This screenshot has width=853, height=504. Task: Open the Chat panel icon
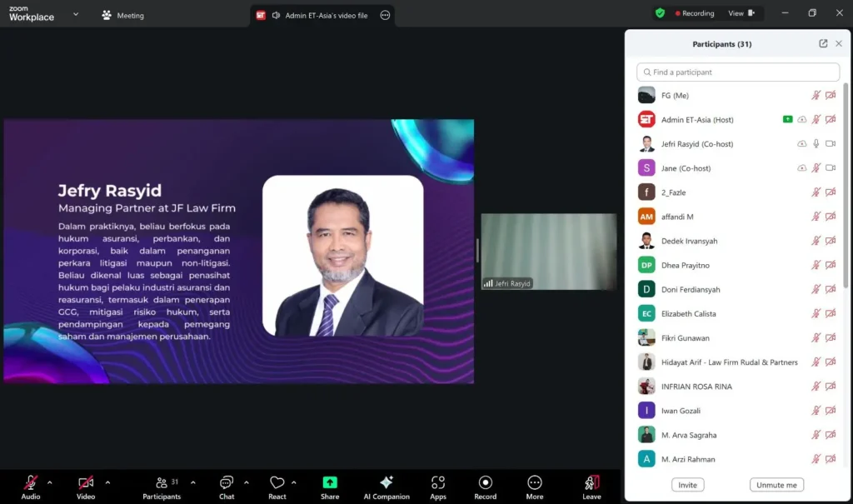click(227, 483)
